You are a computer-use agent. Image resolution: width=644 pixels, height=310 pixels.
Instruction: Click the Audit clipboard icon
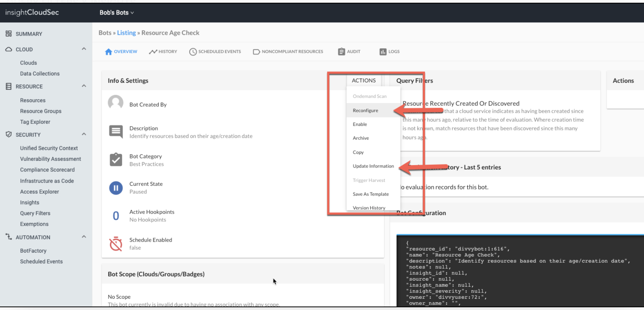click(x=342, y=52)
